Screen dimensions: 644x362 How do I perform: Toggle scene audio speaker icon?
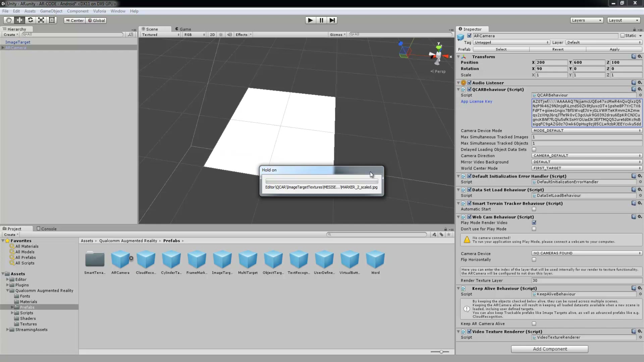(229, 35)
